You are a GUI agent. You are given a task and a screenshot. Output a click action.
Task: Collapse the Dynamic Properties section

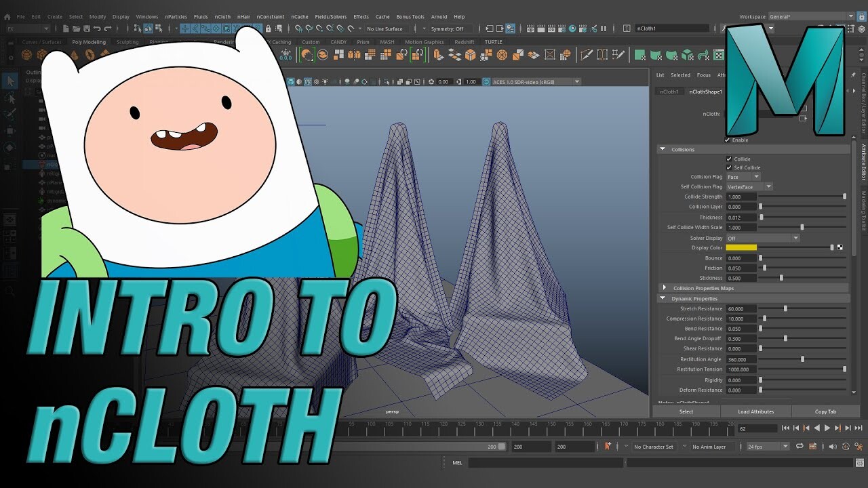click(663, 298)
